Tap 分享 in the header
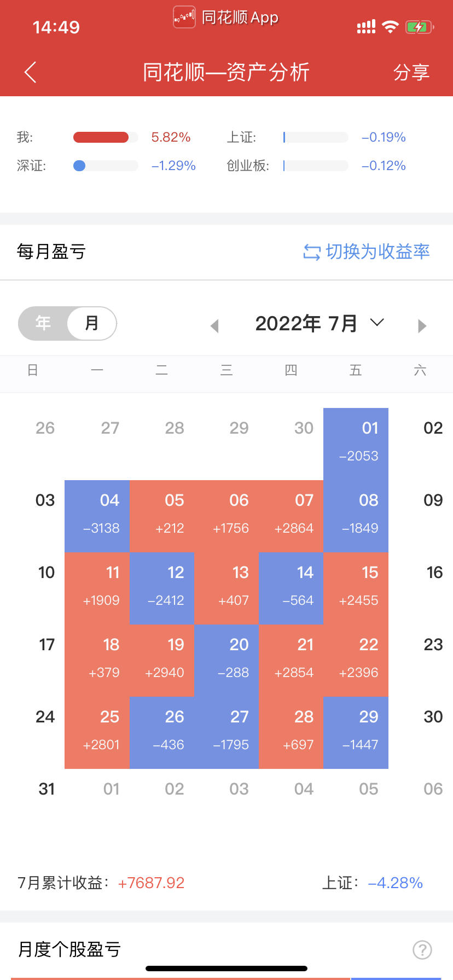 411,72
